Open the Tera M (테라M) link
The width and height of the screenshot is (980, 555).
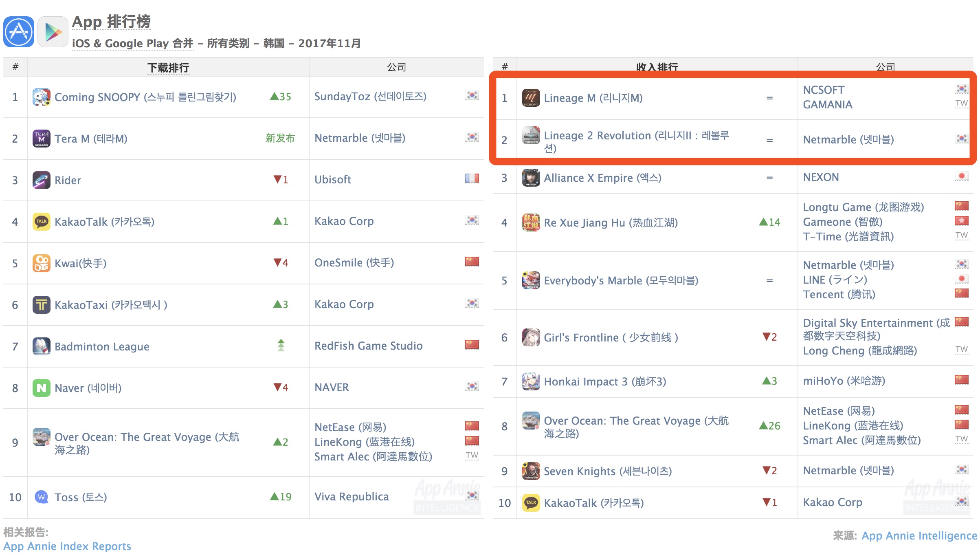tap(91, 139)
